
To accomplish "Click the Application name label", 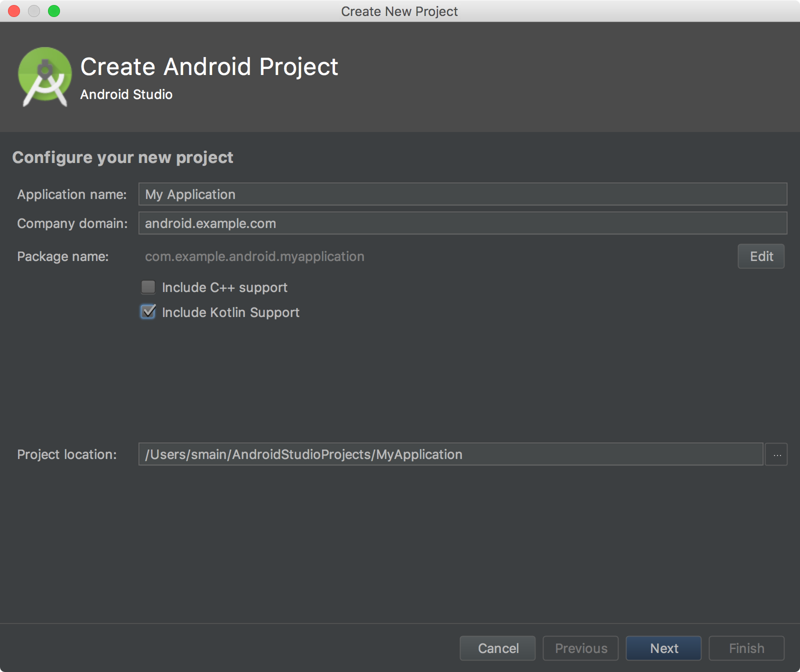I will [x=71, y=194].
